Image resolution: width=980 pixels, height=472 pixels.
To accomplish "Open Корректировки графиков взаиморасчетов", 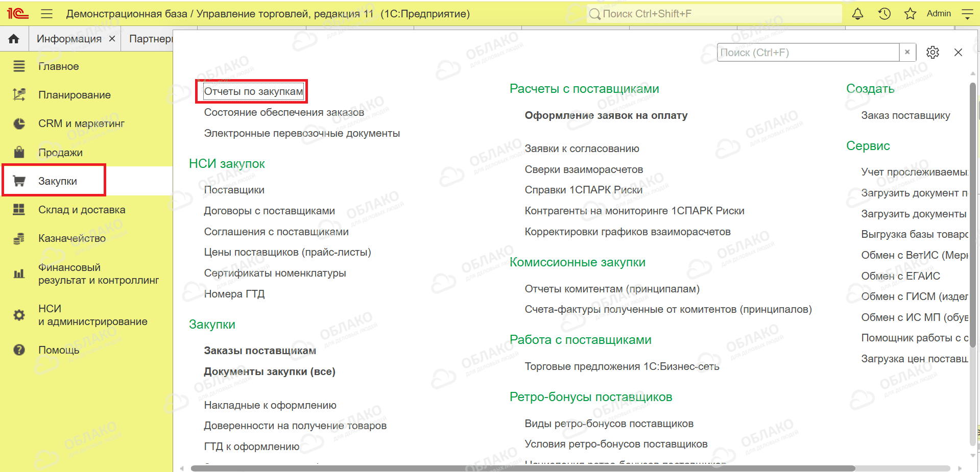I will click(628, 232).
